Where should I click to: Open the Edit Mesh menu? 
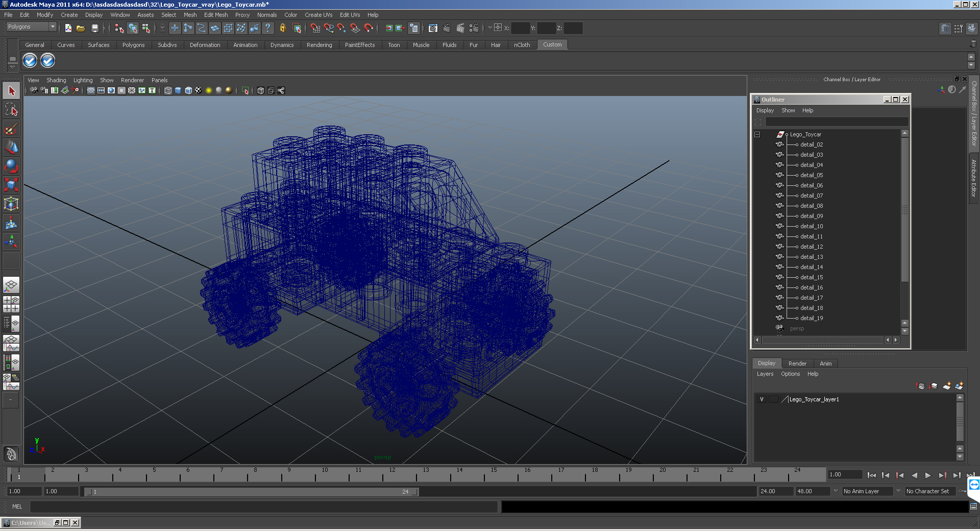pyautogui.click(x=216, y=15)
